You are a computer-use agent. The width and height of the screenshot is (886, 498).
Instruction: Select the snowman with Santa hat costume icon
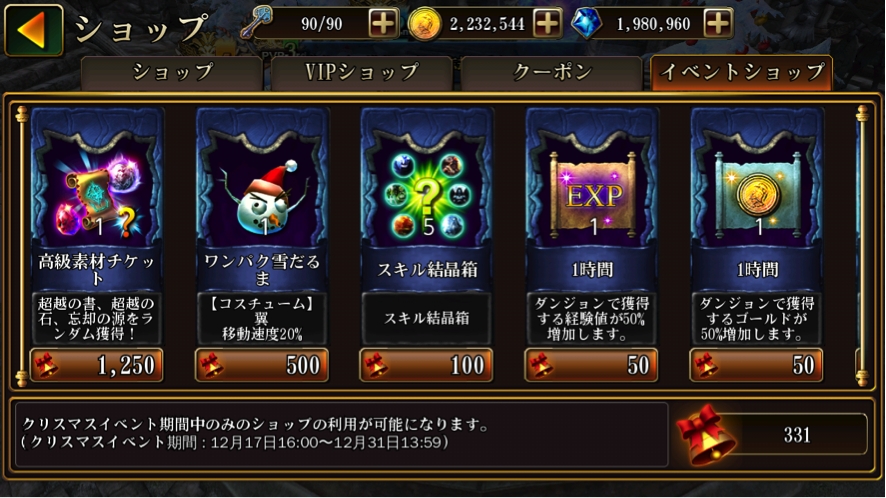pos(262,199)
